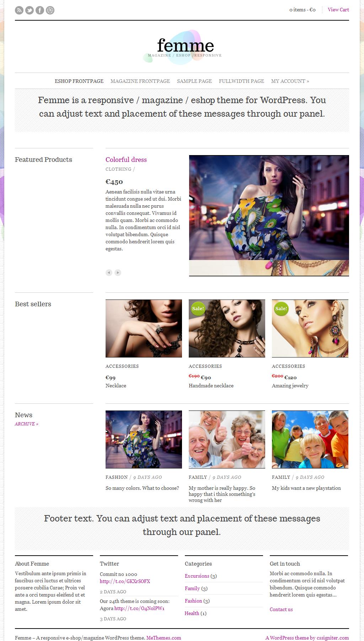The width and height of the screenshot is (364, 641).
Task: Expand the My Account menu
Action: click(290, 81)
